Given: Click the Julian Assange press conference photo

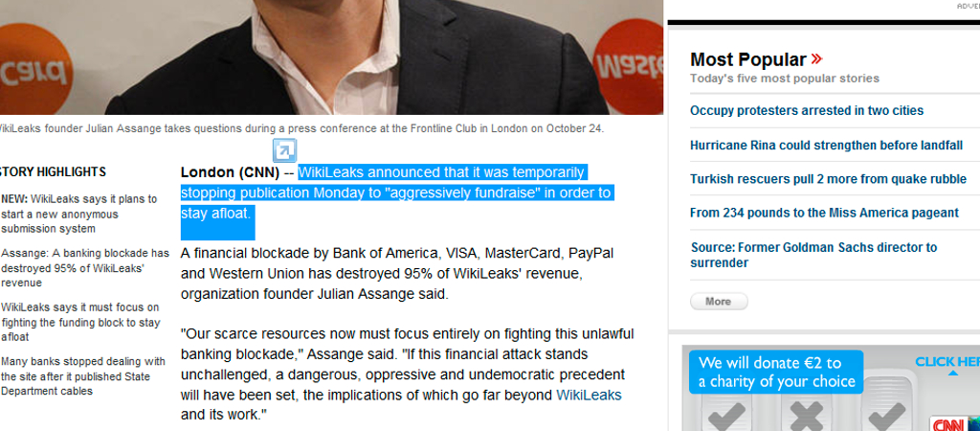Looking at the screenshot, I should [331, 57].
